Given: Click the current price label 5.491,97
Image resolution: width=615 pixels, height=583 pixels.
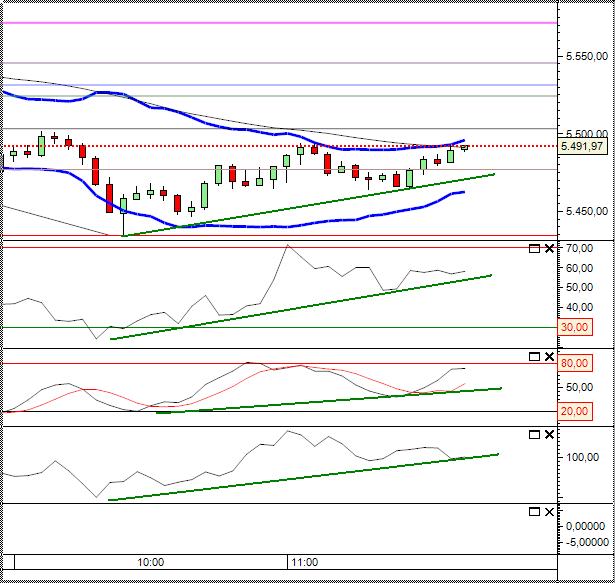Looking at the screenshot, I should 582,146.
